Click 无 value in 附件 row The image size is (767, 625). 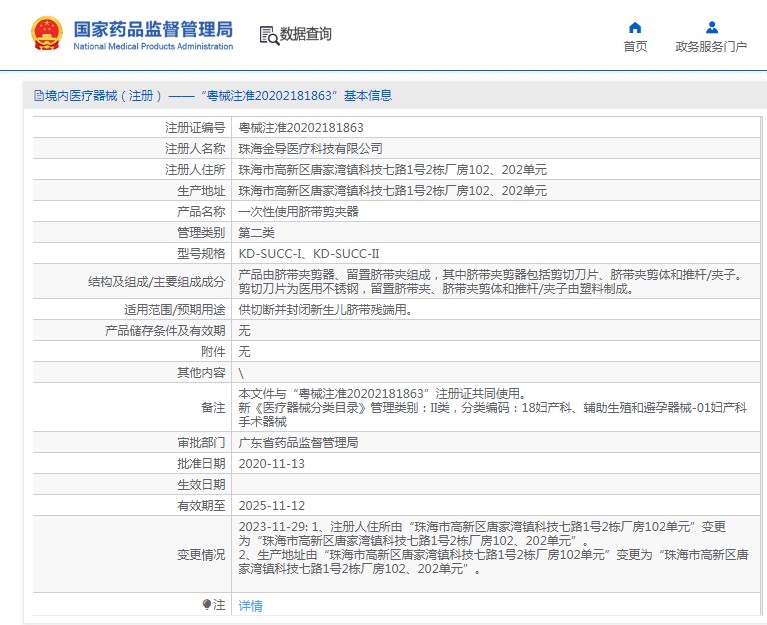(244, 352)
